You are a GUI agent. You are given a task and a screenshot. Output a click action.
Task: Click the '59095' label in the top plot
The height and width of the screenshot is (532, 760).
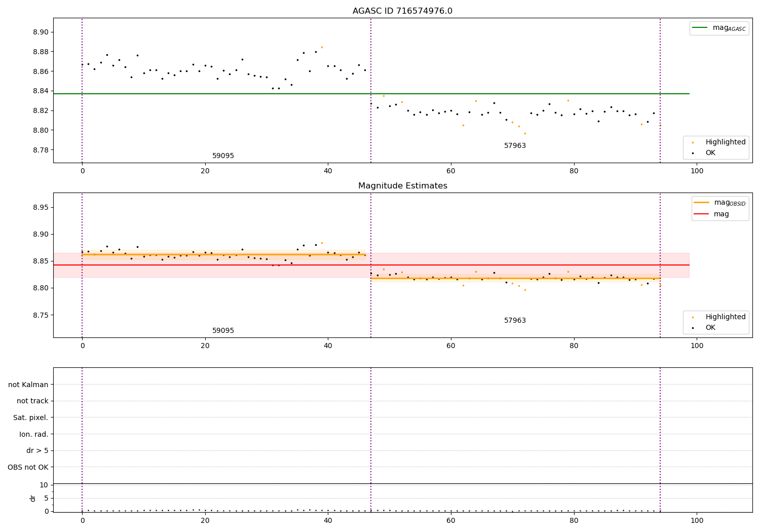(x=223, y=156)
